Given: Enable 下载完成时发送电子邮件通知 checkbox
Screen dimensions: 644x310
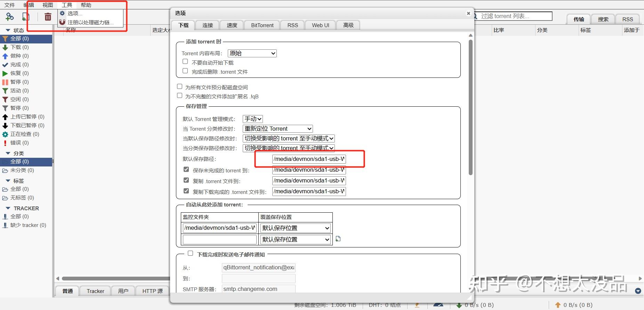Looking at the screenshot, I should (x=191, y=253).
